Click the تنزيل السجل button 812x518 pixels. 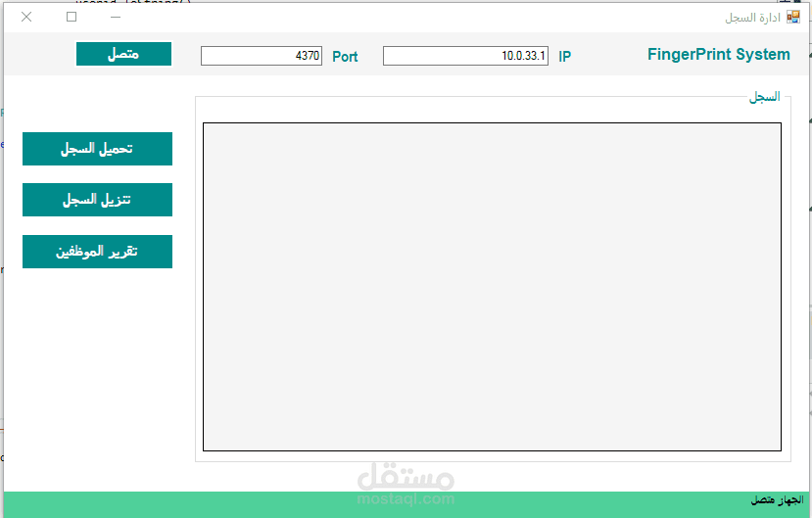click(97, 199)
